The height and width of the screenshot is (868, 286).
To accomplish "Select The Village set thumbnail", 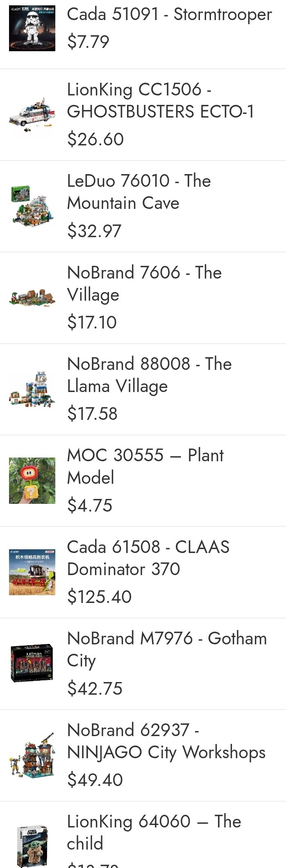I will pos(32,298).
